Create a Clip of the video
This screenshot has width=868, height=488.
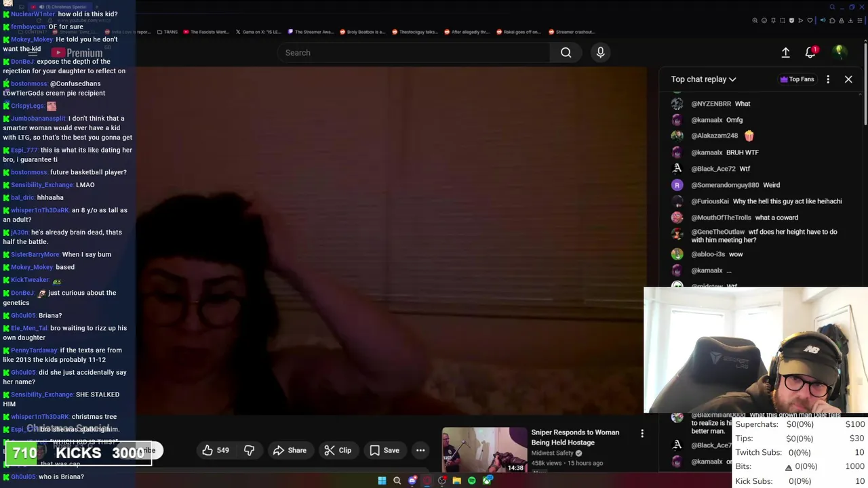[x=337, y=450]
